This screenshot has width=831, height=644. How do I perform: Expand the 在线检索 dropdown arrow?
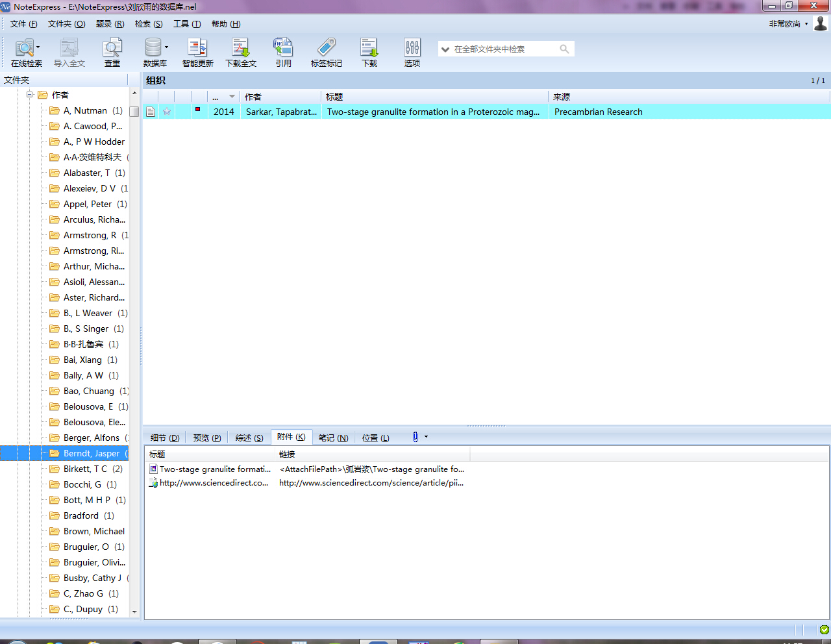pos(38,47)
